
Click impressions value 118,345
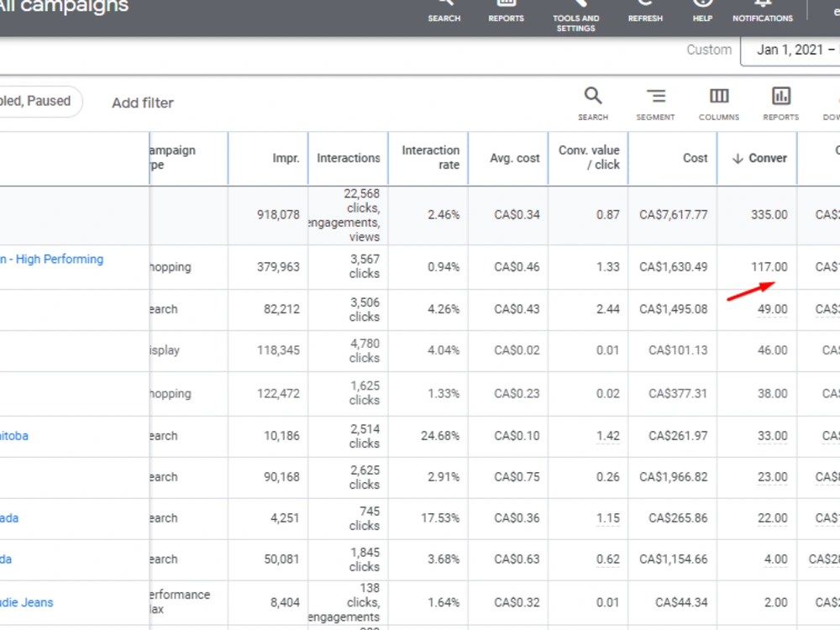click(x=278, y=350)
